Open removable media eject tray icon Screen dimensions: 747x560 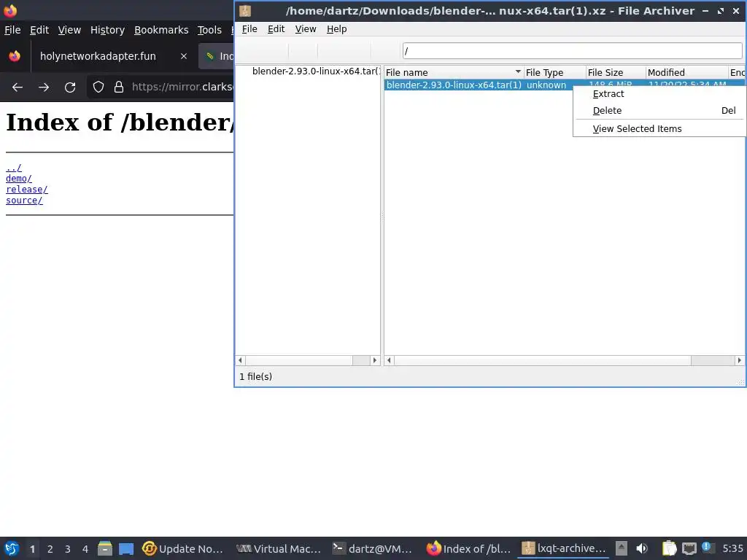tap(621, 548)
